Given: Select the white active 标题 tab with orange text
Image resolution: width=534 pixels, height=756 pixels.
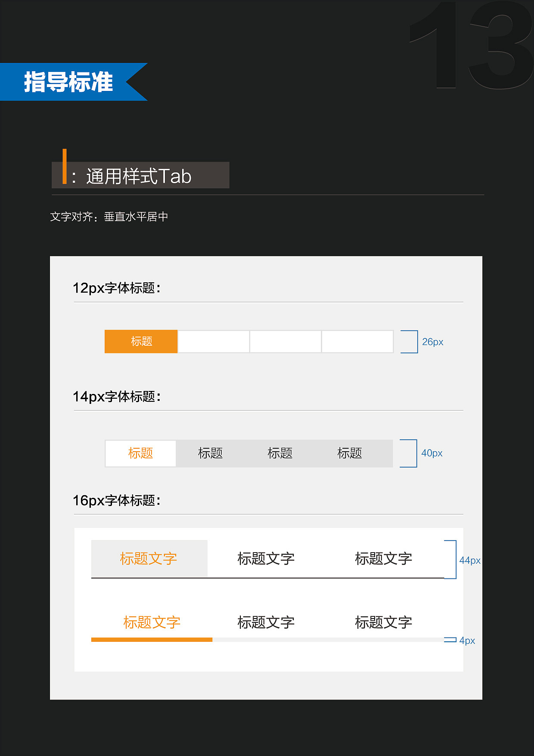Looking at the screenshot, I should 141,453.
